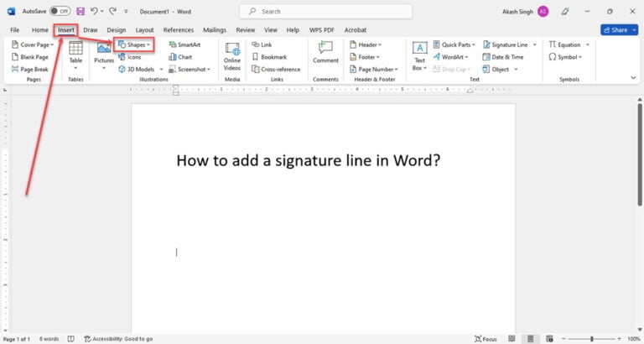Switch to Read Mode view
This screenshot has width=644, height=344.
[512, 339]
